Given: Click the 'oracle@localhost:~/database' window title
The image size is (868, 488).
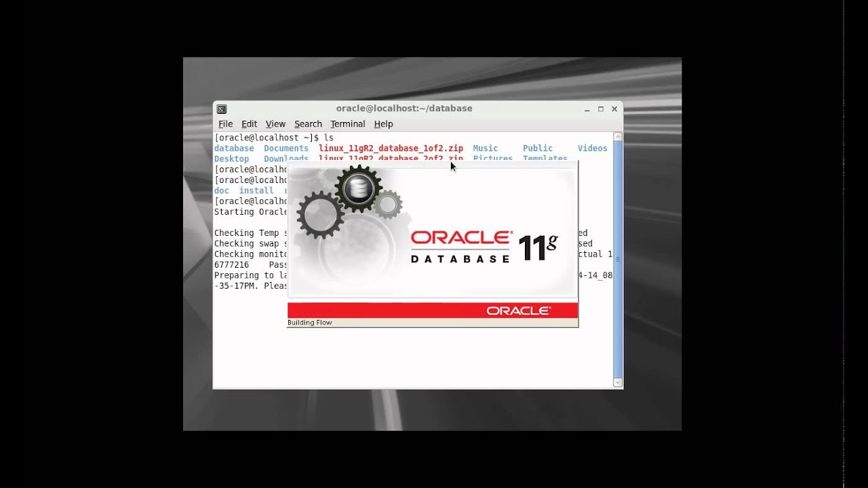Looking at the screenshot, I should (x=404, y=108).
